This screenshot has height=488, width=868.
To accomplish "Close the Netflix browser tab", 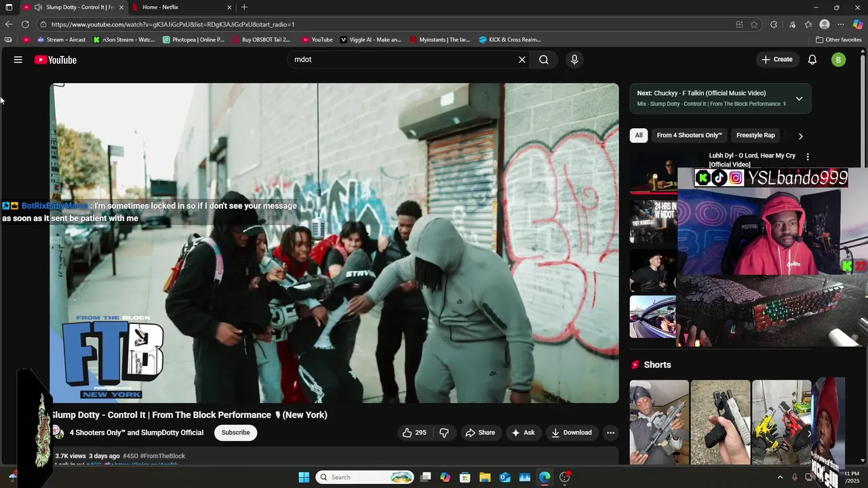I will click(229, 7).
